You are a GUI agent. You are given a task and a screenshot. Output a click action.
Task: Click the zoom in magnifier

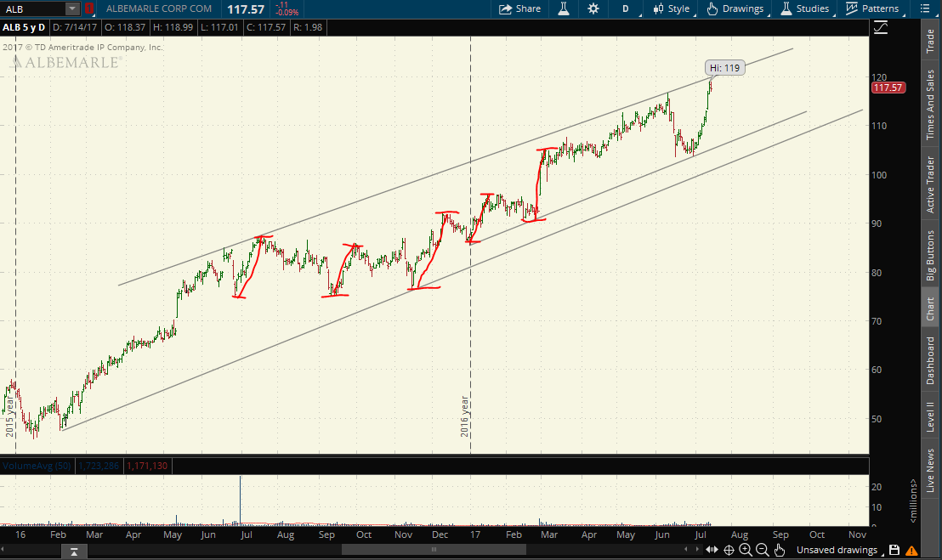click(746, 550)
